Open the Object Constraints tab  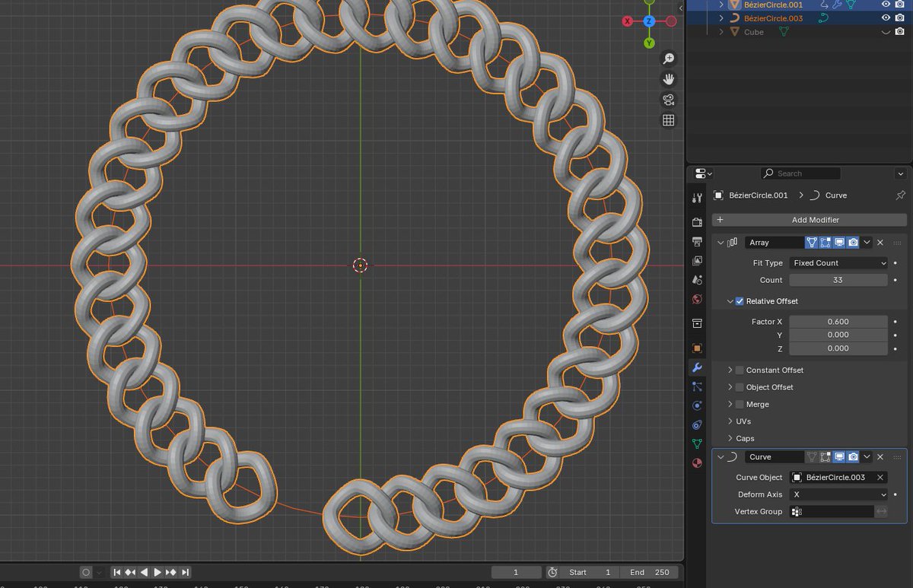click(697, 424)
